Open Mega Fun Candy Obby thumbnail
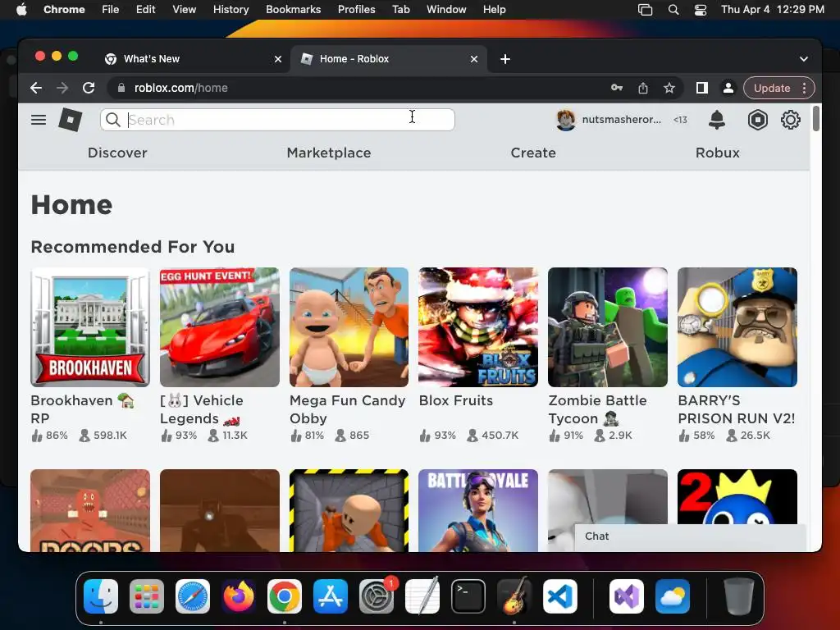The image size is (840, 630). [349, 327]
